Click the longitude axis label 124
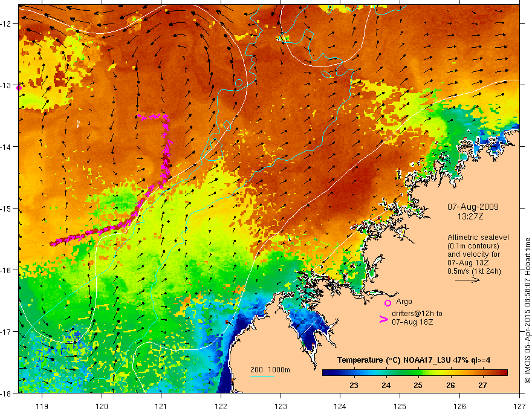532x411 pixels. pyautogui.click(x=340, y=406)
